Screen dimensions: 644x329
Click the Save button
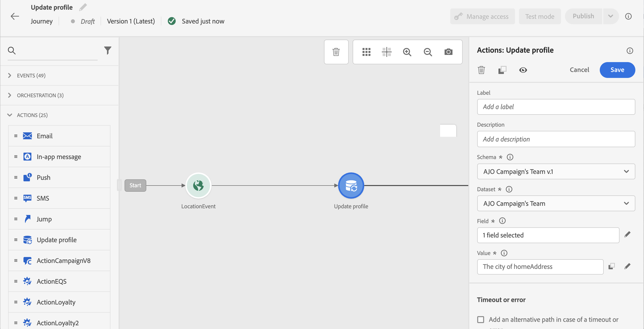click(x=617, y=70)
